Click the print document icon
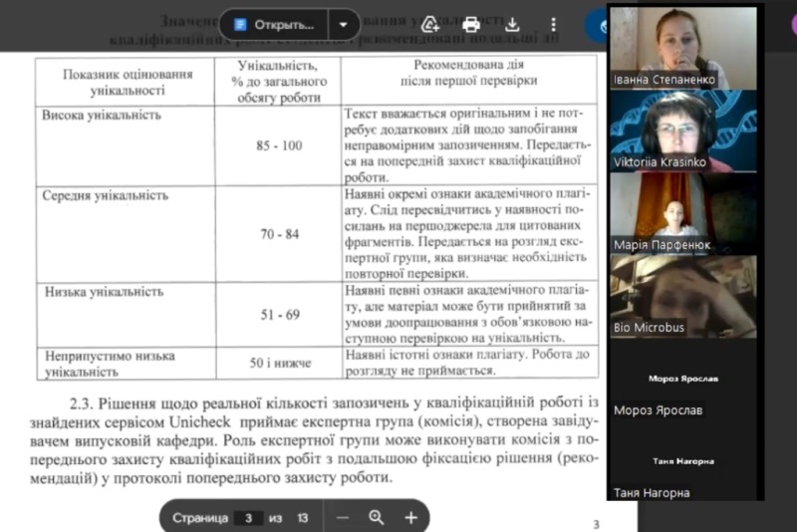 [x=471, y=24]
